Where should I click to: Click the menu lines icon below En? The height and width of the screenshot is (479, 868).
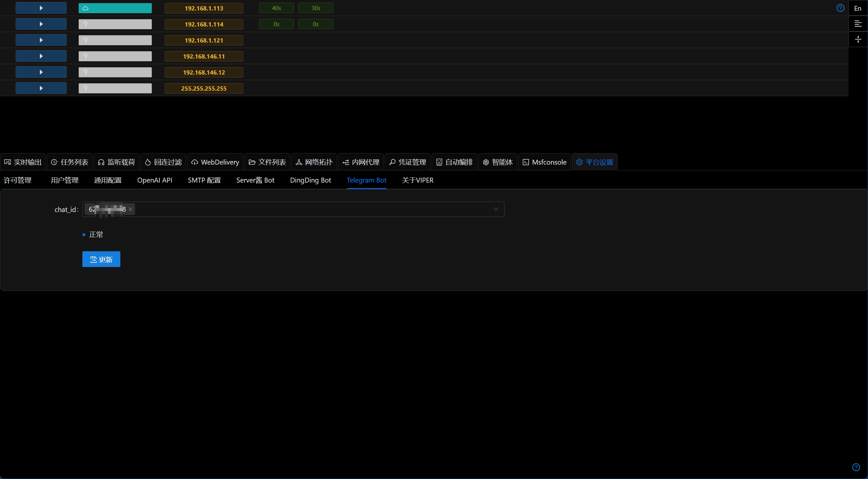[x=858, y=24]
